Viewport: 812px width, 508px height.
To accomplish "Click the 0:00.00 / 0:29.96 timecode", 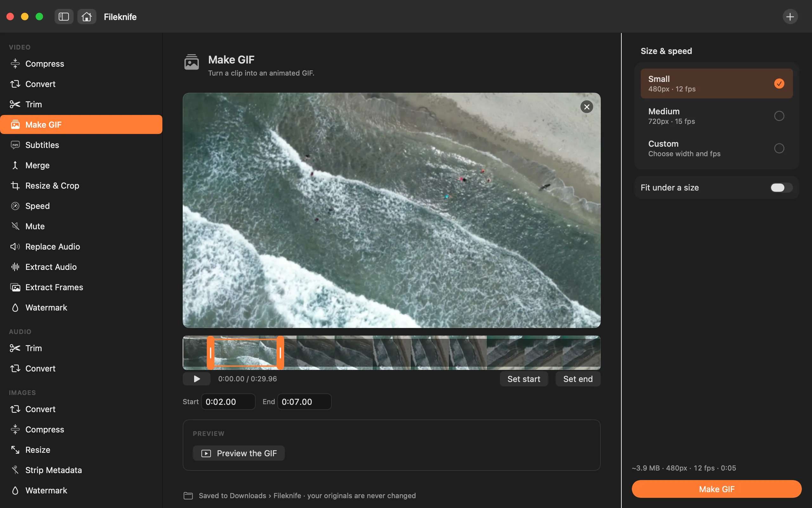I will coord(247,379).
